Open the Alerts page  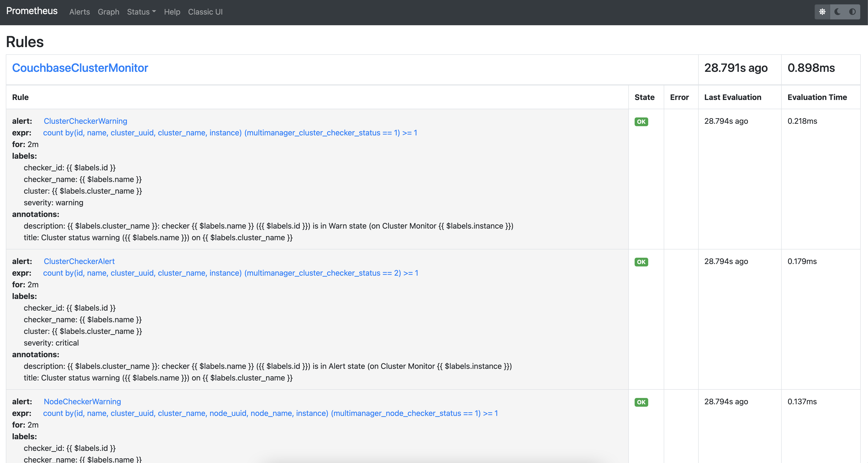click(80, 12)
